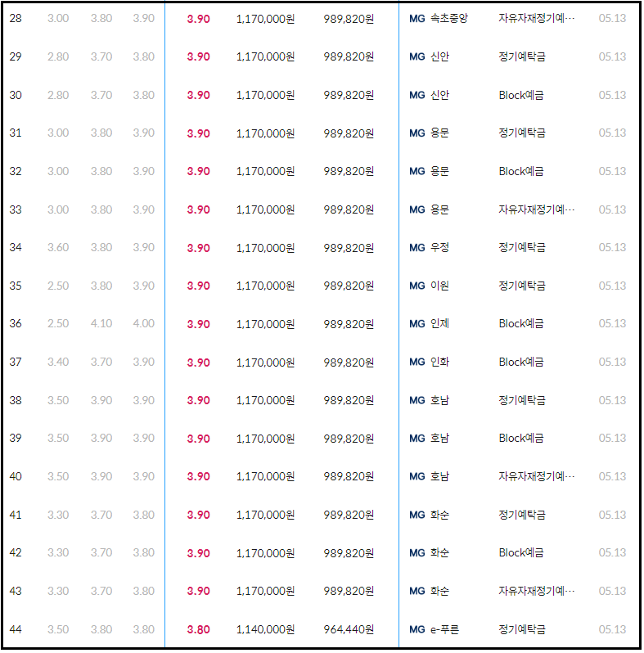This screenshot has height=653, width=644.
Task: Click the 2.50 rate in row 35
Action: click(58, 286)
